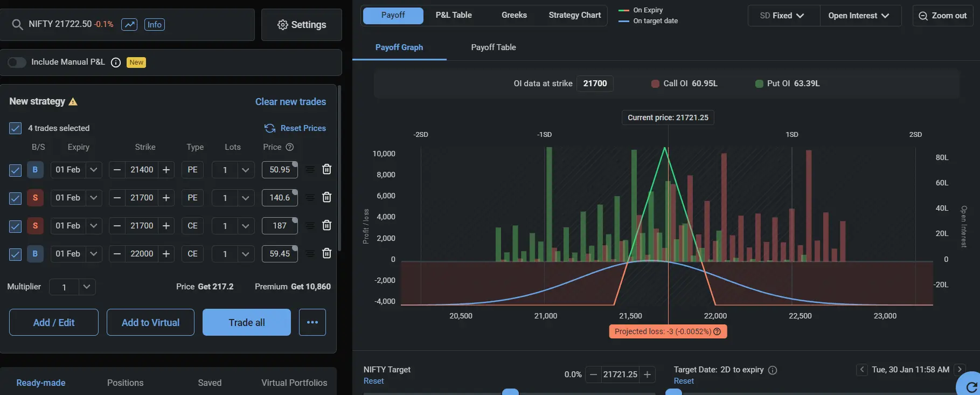
Task: Click the reorder handle on the 21400 PE row
Action: (310, 170)
